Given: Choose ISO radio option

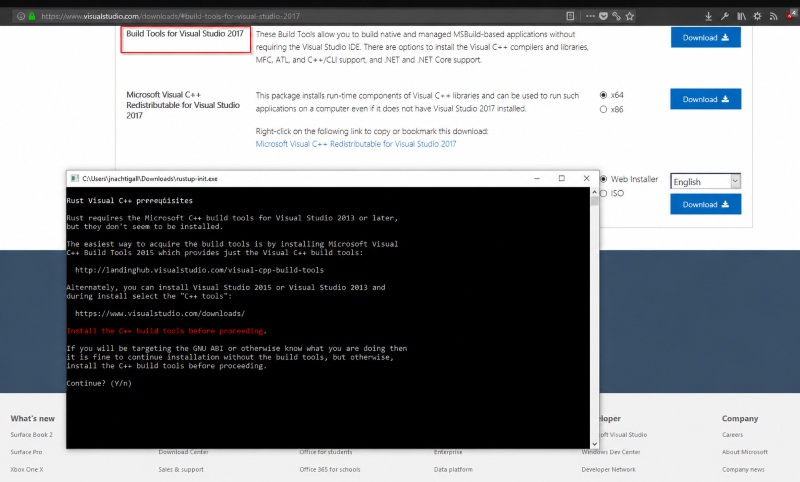Looking at the screenshot, I should [604, 193].
